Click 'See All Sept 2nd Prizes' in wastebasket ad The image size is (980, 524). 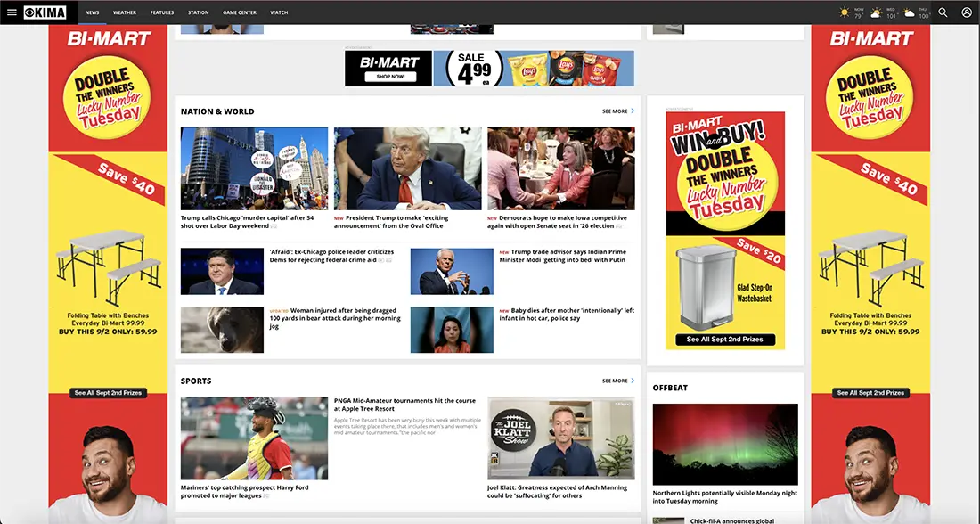click(x=725, y=340)
